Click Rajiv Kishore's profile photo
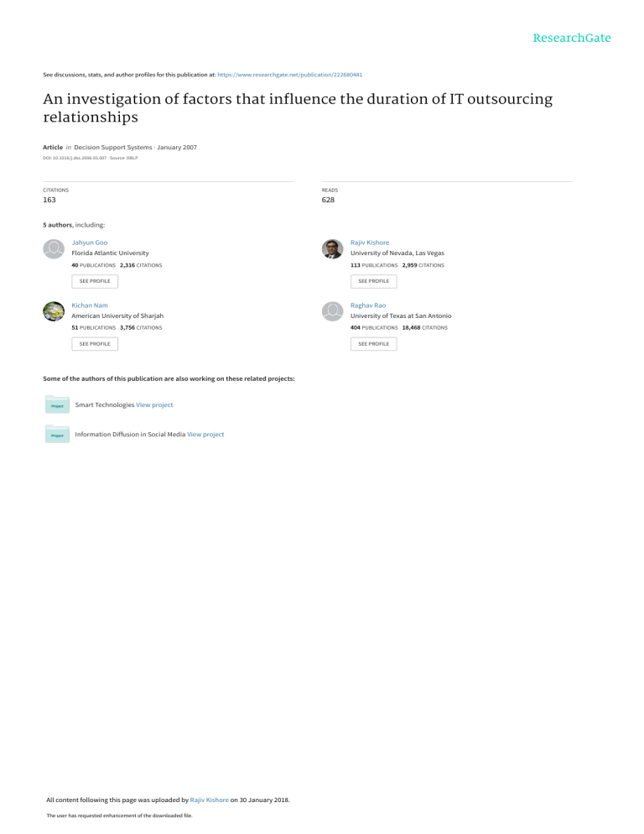 [x=332, y=249]
